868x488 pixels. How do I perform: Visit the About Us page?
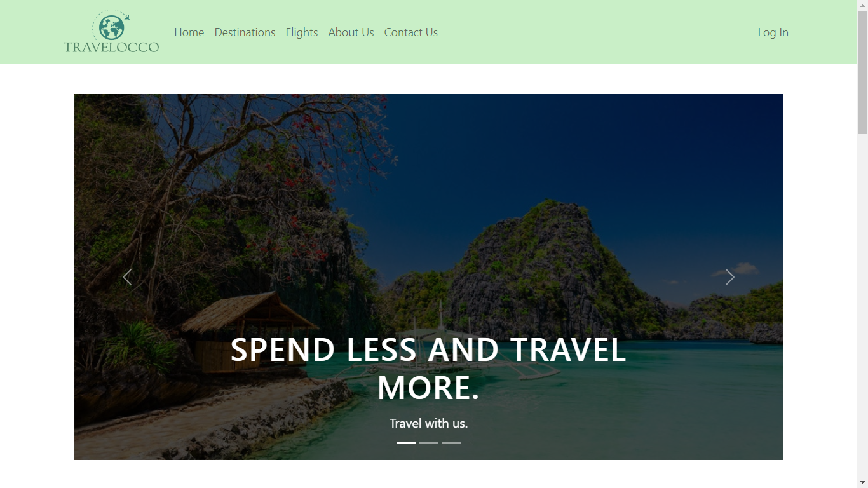(x=351, y=32)
